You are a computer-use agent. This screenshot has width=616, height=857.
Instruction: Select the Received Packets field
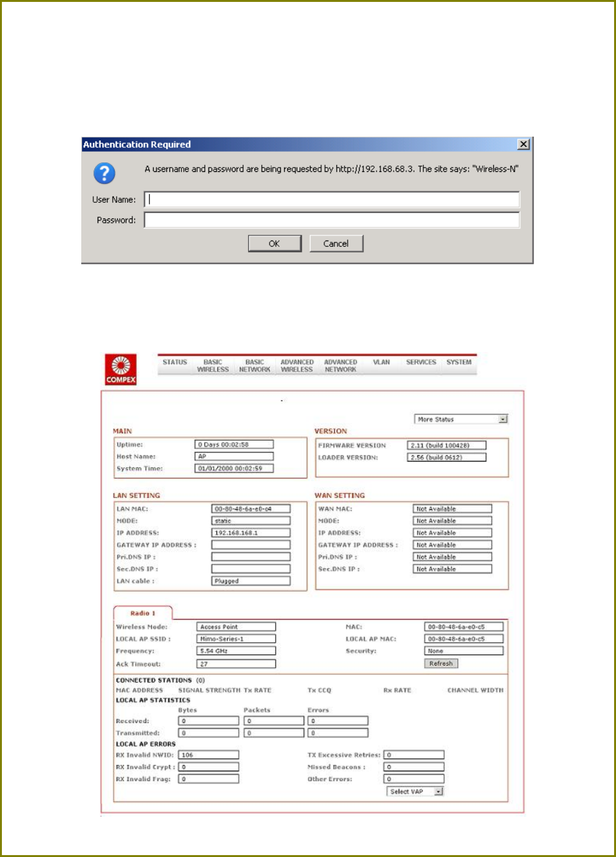pyautogui.click(x=274, y=721)
